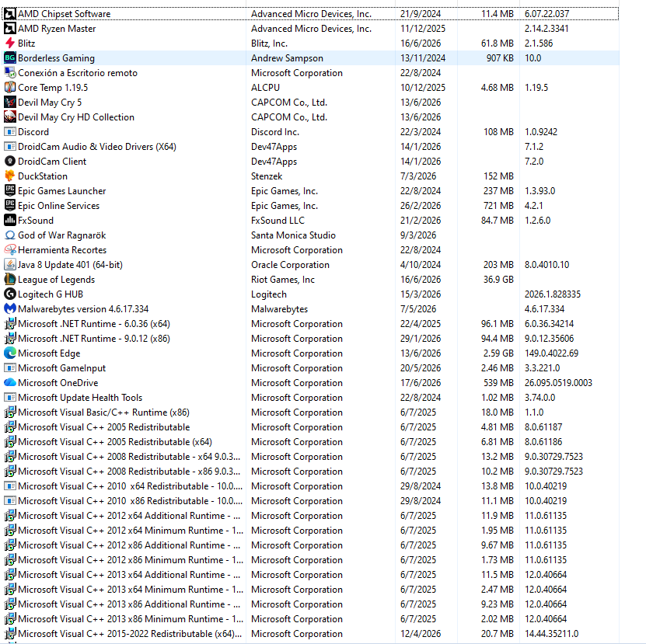Select Visual C++ 2012 x64 Minimum Runtime

(x=311, y=531)
